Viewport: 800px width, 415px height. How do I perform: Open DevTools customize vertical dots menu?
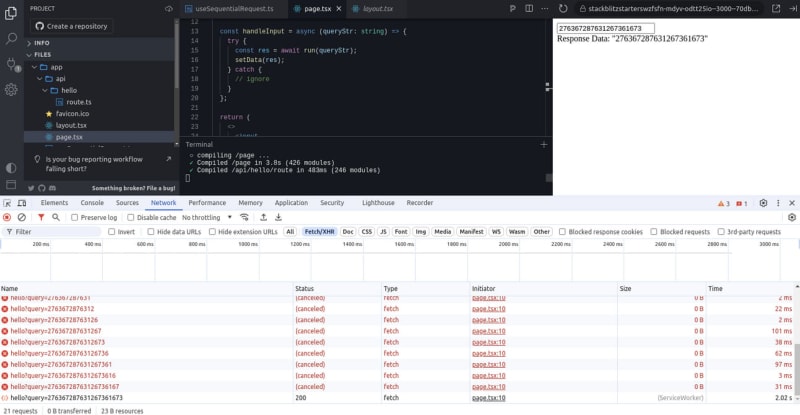pos(778,203)
